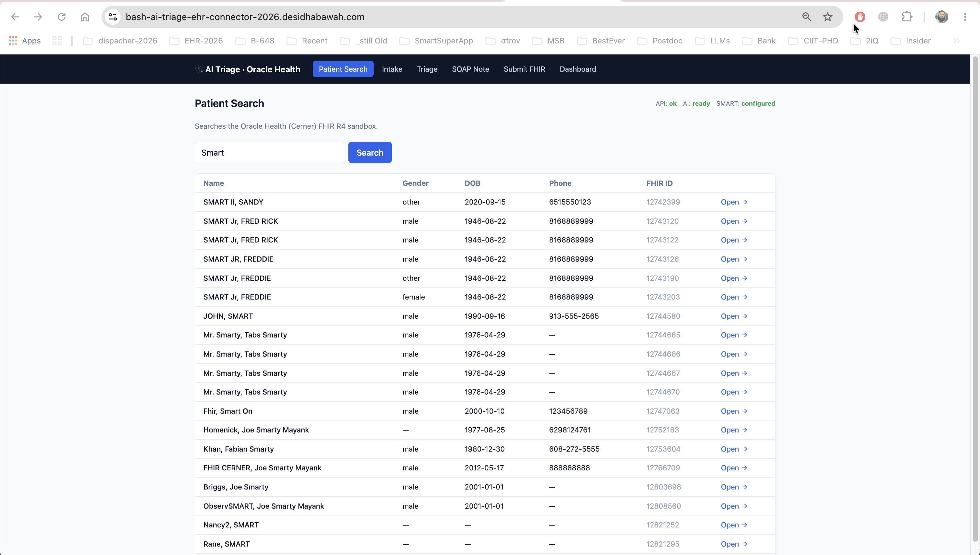This screenshot has width=980, height=555.
Task: Open the dispacher-2026 bookmark folder
Action: (121, 41)
